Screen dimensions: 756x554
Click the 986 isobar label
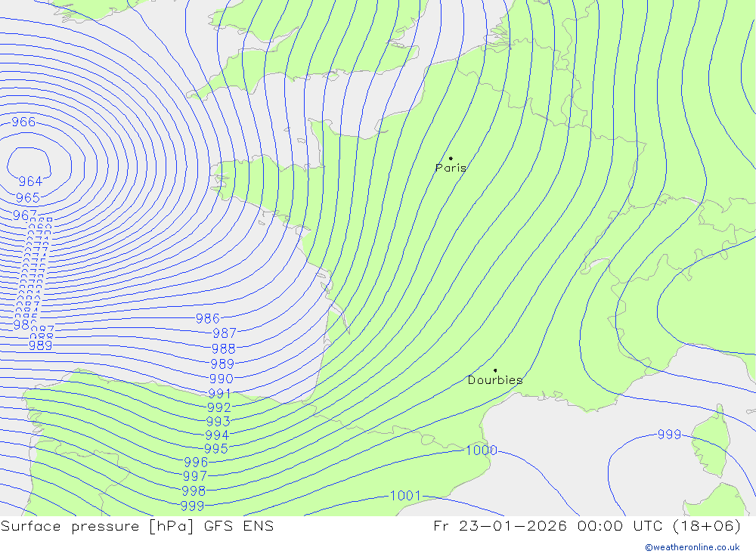tap(208, 318)
